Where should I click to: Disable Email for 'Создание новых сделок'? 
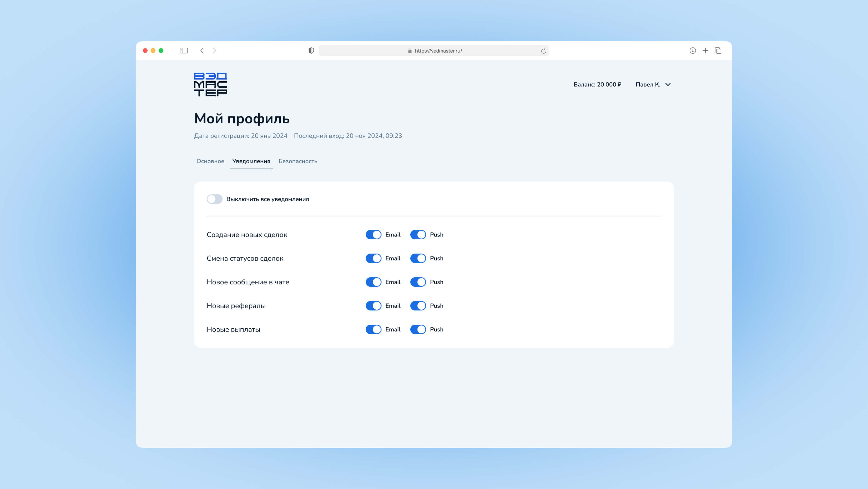tap(373, 235)
